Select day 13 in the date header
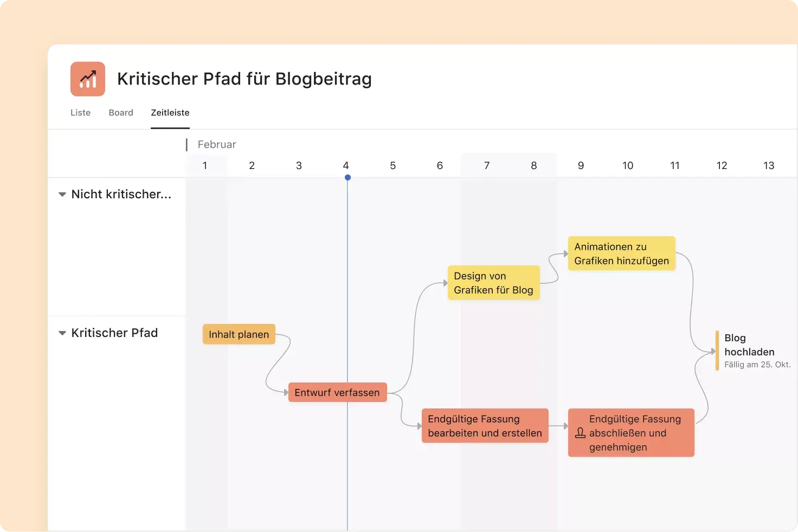 tap(769, 166)
